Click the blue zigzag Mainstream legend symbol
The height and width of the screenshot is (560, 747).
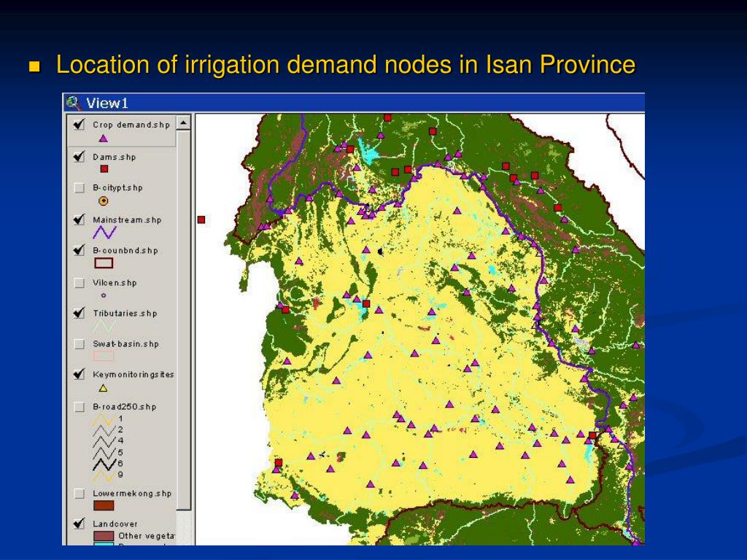104,233
